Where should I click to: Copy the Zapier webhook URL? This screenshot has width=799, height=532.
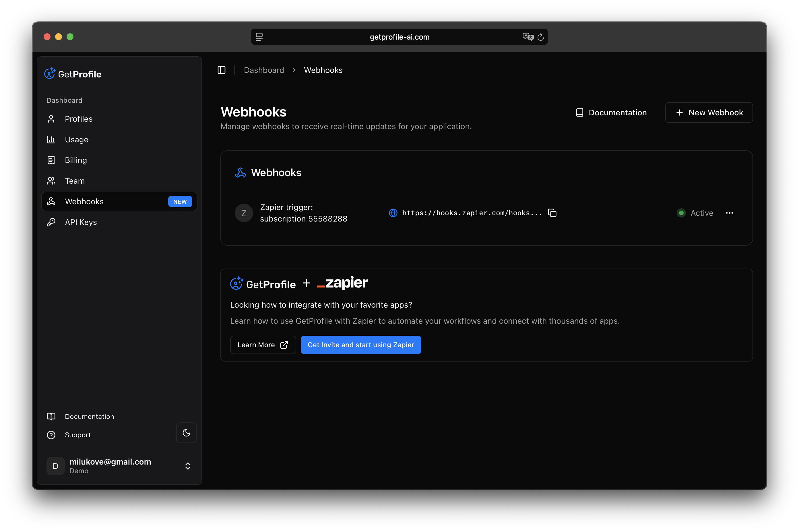pos(552,213)
